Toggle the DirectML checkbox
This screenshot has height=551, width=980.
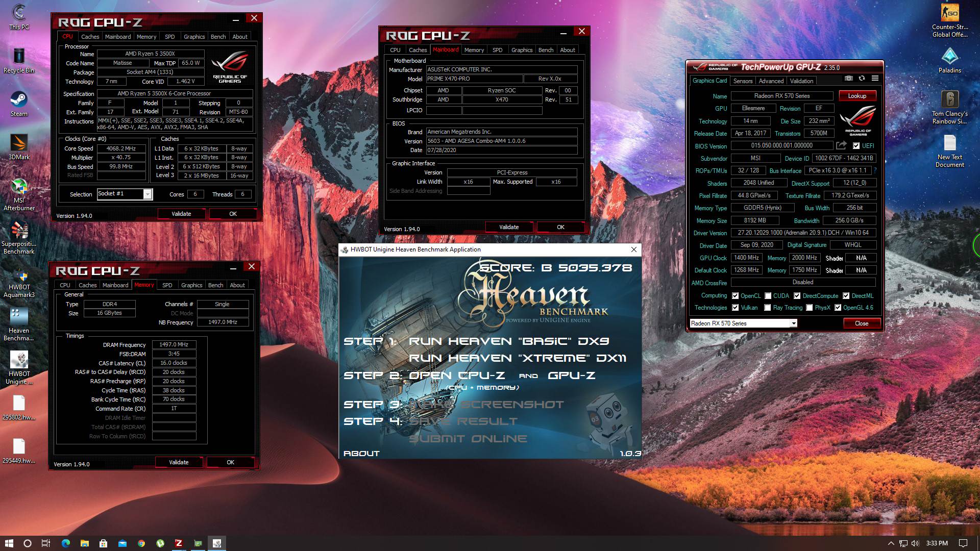846,296
